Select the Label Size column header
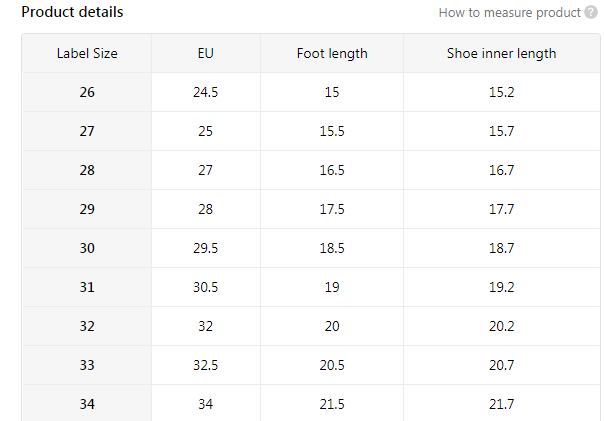This screenshot has width=604, height=421. [87, 53]
